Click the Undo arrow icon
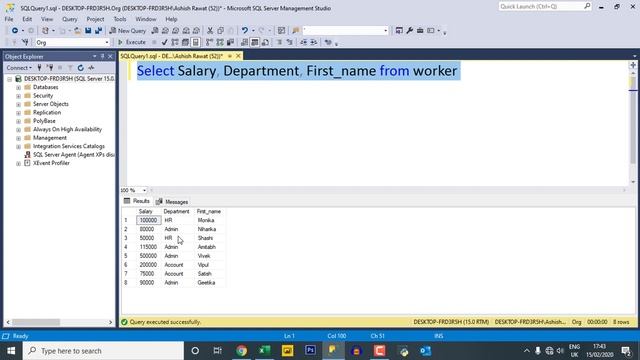Screen dimensions: 640x360 pos(244,31)
